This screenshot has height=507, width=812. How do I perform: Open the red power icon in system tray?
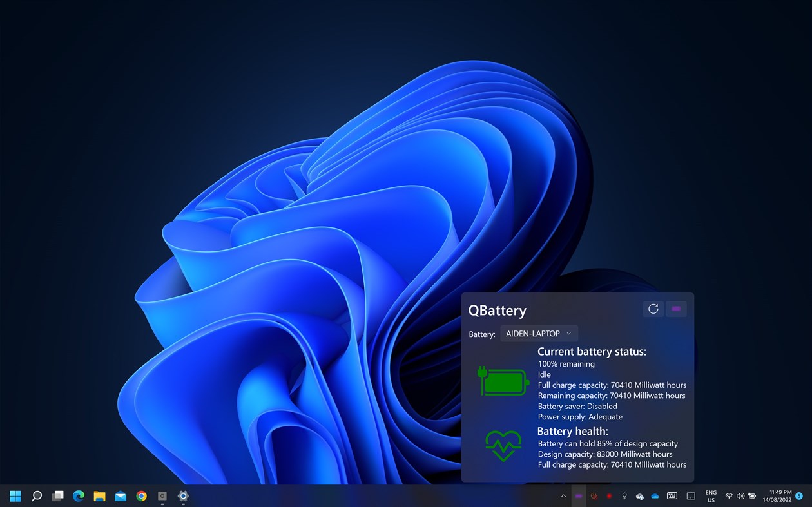594,496
